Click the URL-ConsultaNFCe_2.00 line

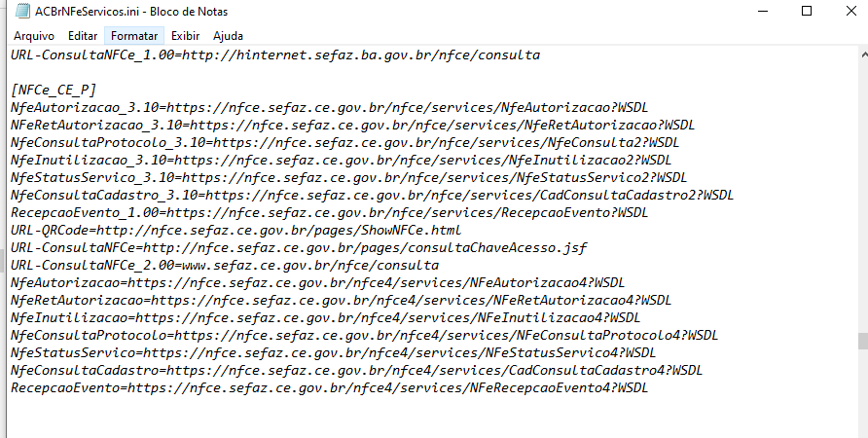(x=224, y=266)
